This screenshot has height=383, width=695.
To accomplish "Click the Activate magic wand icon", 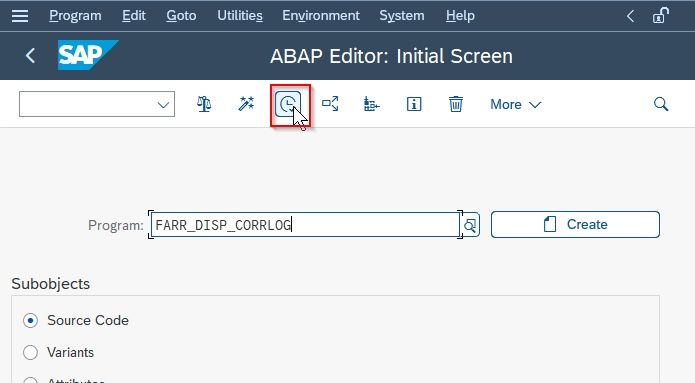I will click(246, 104).
